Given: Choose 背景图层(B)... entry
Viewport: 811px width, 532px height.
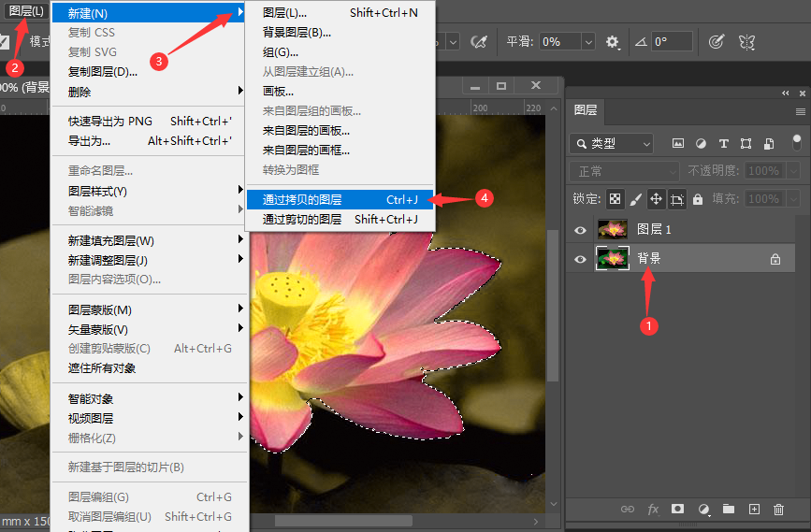Looking at the screenshot, I should point(340,33).
